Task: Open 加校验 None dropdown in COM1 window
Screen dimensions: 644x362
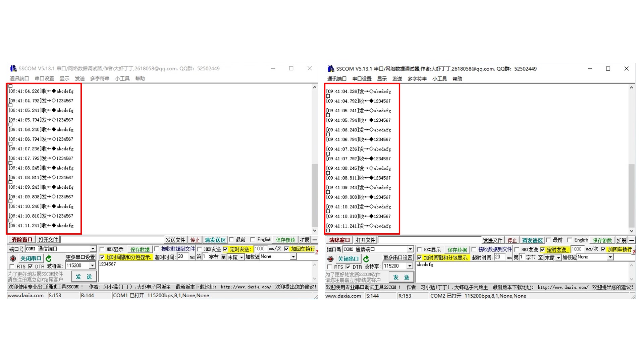Action: click(293, 257)
